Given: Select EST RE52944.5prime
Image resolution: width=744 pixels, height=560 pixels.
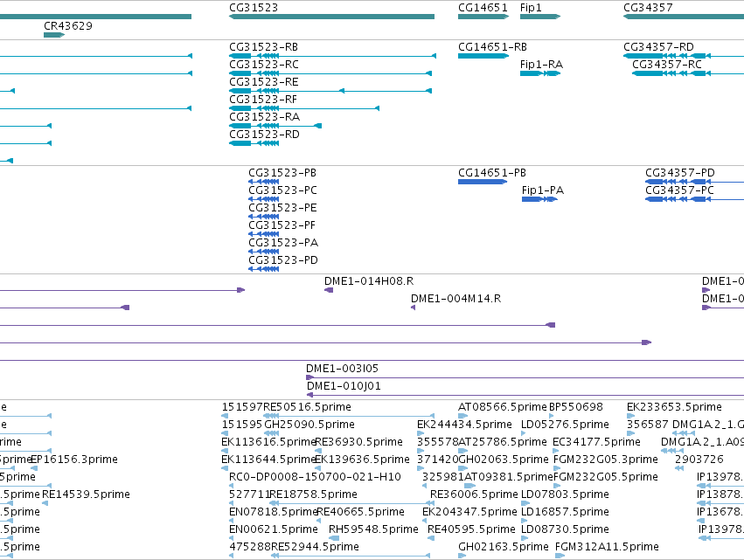Looking at the screenshot, I should point(315,547).
